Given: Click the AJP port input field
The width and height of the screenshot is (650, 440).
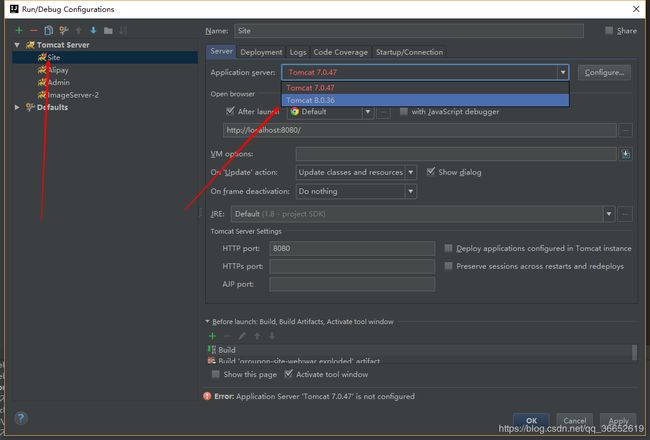Looking at the screenshot, I should (352, 284).
